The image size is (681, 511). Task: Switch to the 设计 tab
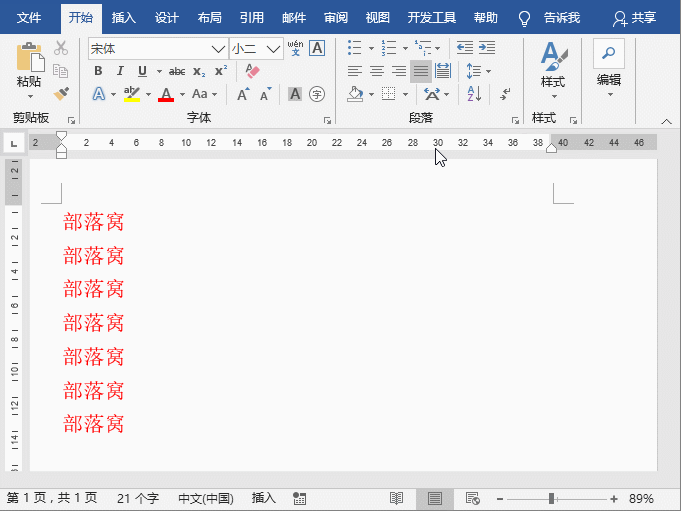(x=166, y=18)
